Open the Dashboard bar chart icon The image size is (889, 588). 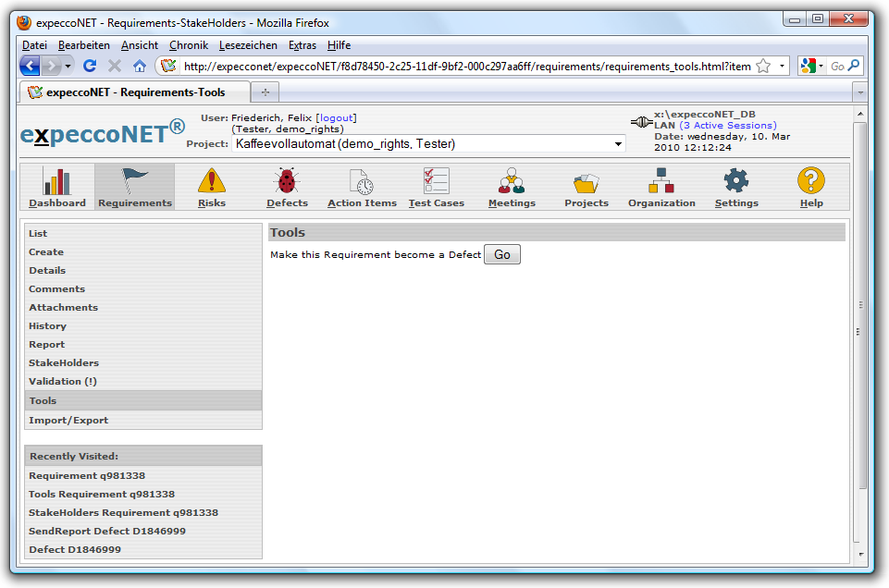(56, 181)
